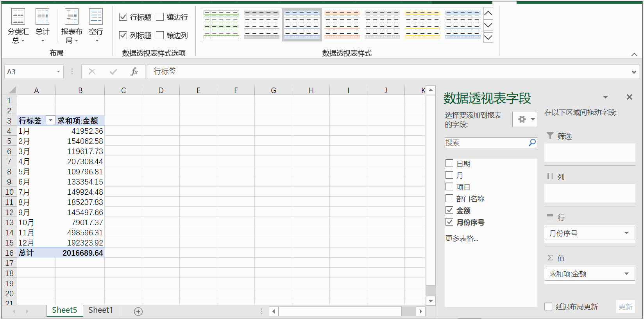Screen dimensions: 644x319
Task: Select the yellow pivot table style thumbnail
Action: (x=422, y=25)
